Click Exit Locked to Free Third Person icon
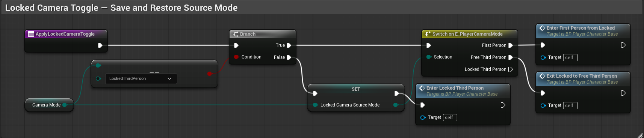The width and height of the screenshot is (644, 138). [x=542, y=76]
